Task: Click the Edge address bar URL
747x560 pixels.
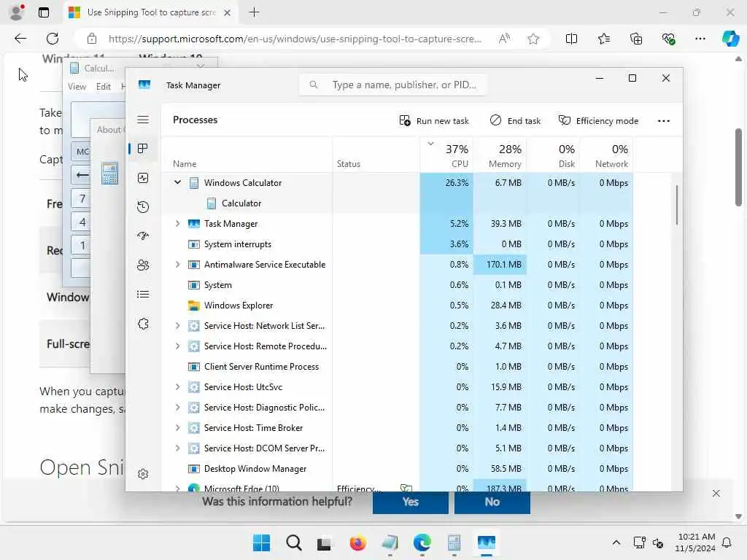Action: point(295,39)
